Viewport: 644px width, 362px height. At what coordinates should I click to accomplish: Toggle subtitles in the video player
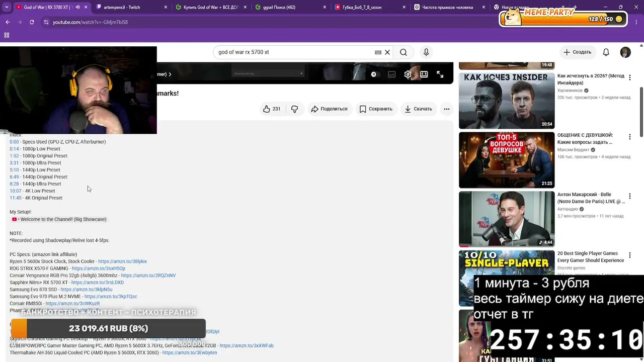[x=392, y=74]
